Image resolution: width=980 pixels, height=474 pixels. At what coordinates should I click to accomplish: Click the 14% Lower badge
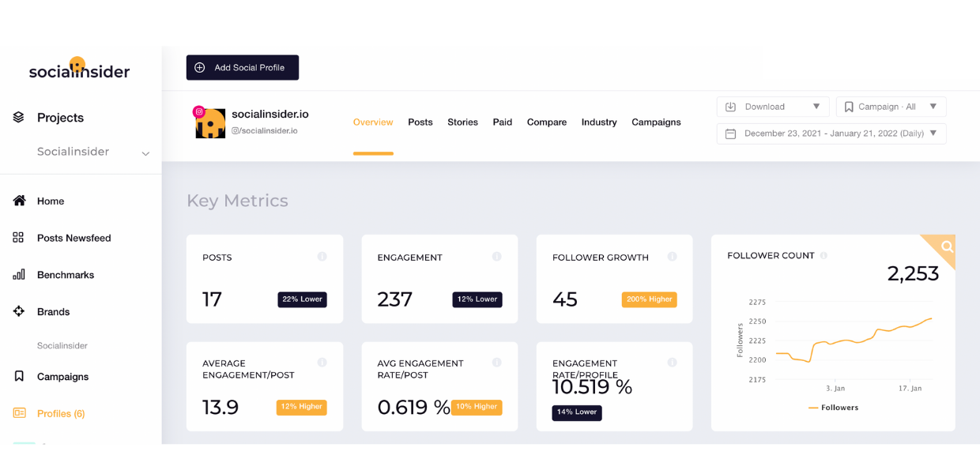click(577, 412)
